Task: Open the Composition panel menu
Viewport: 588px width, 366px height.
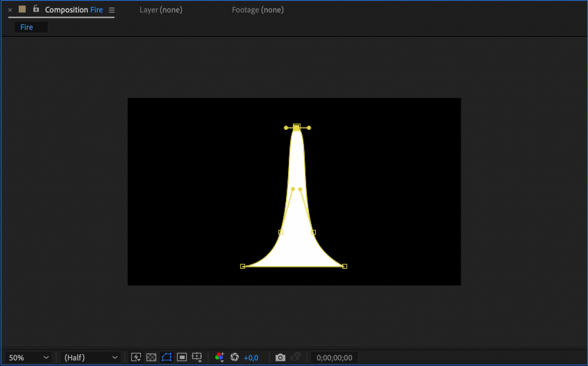Action: 111,10
